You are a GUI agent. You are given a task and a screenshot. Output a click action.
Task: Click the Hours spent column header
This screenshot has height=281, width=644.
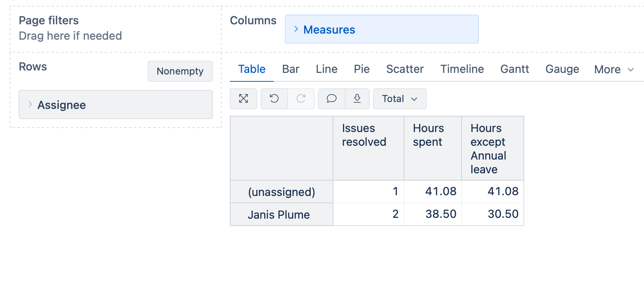428,135
